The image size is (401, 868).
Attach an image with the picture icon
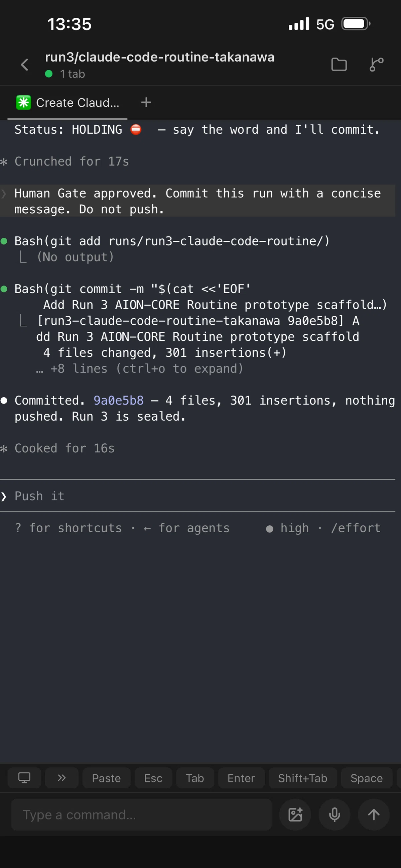click(x=295, y=815)
